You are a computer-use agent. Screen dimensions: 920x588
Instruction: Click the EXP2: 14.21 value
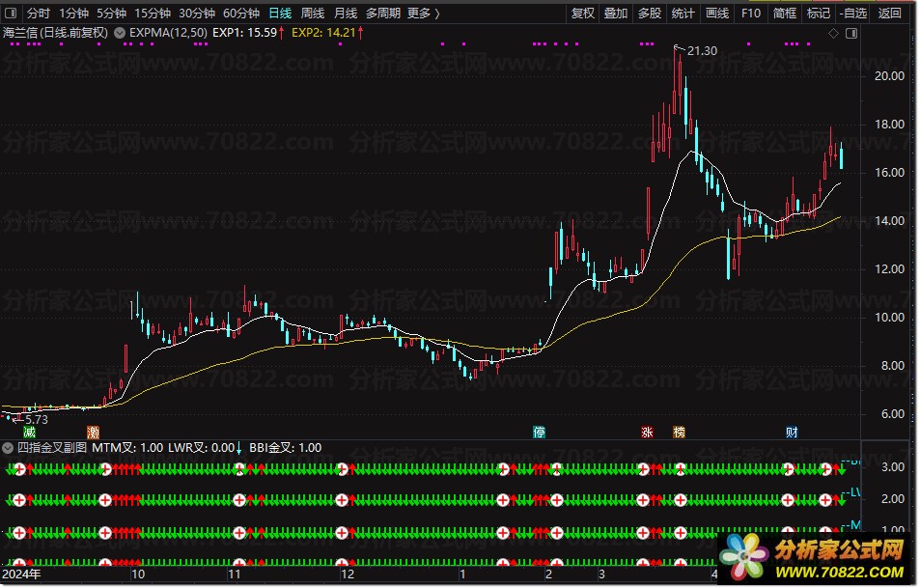(x=323, y=33)
